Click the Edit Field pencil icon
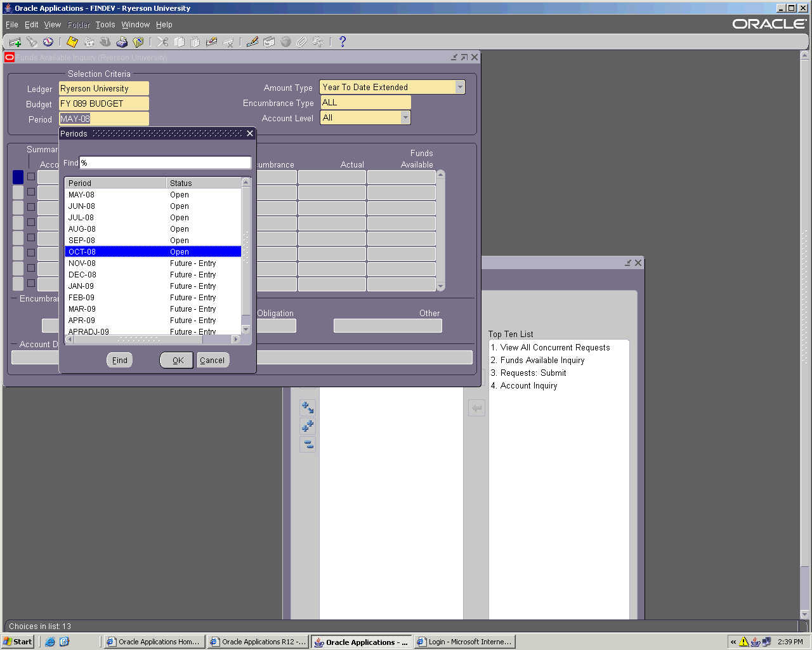The width and height of the screenshot is (812, 650). (x=252, y=42)
